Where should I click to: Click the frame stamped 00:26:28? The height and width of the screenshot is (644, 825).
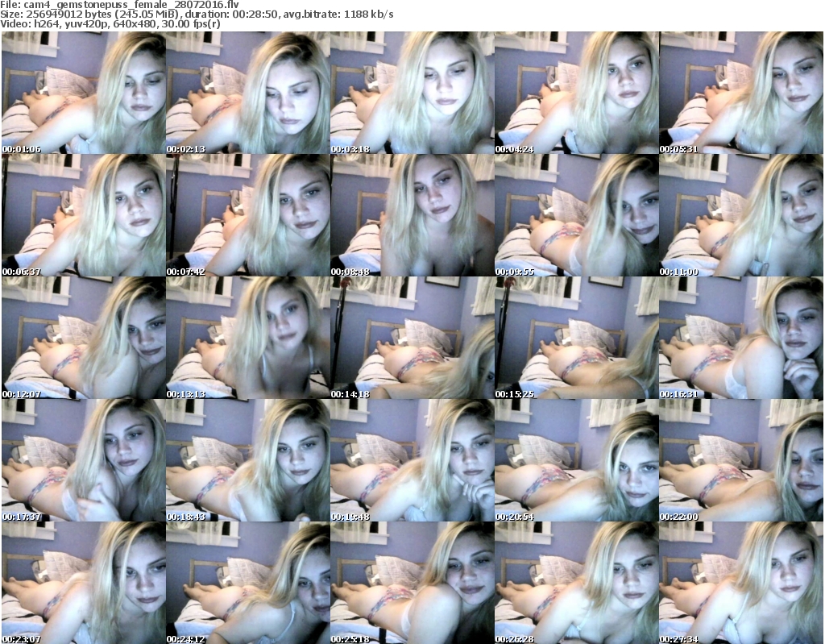(x=577, y=583)
